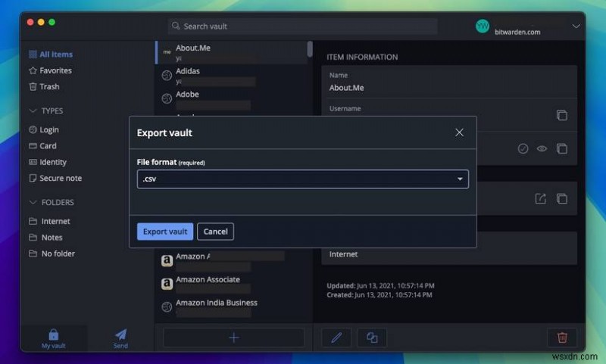This screenshot has height=364, width=606.
Task: Copy the username value
Action: [561, 115]
